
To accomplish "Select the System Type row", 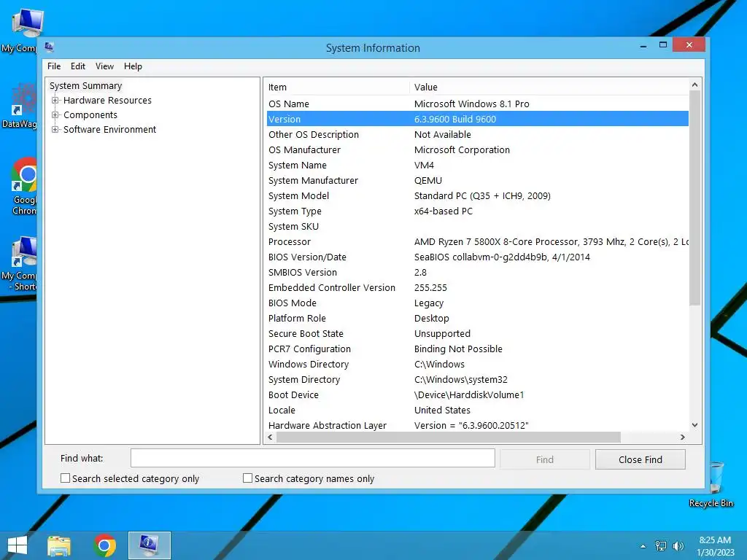I will (x=477, y=211).
